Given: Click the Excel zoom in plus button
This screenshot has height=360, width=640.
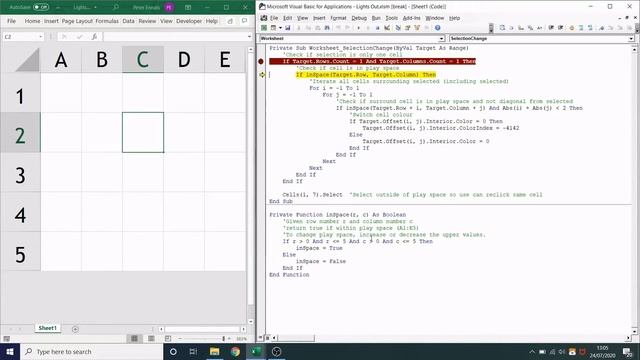Looking at the screenshot, I should (x=229, y=338).
